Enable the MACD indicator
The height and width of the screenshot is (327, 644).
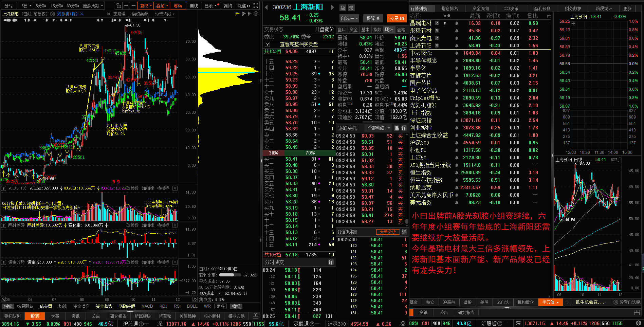(147, 306)
